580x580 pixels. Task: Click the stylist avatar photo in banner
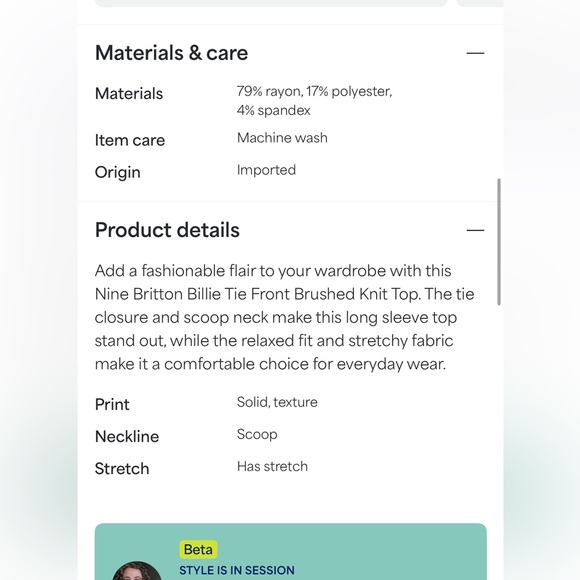137,571
